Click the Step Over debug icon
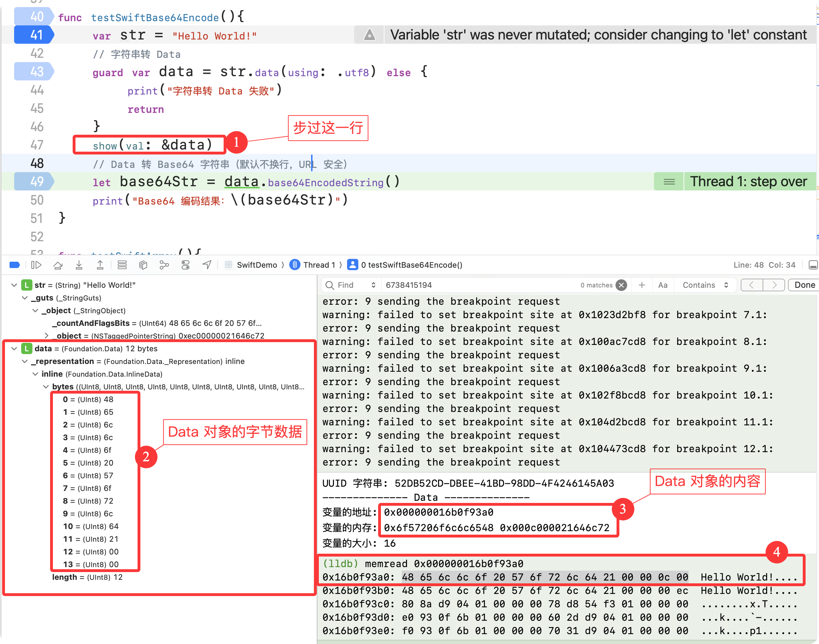This screenshot has width=819, height=644. click(58, 265)
